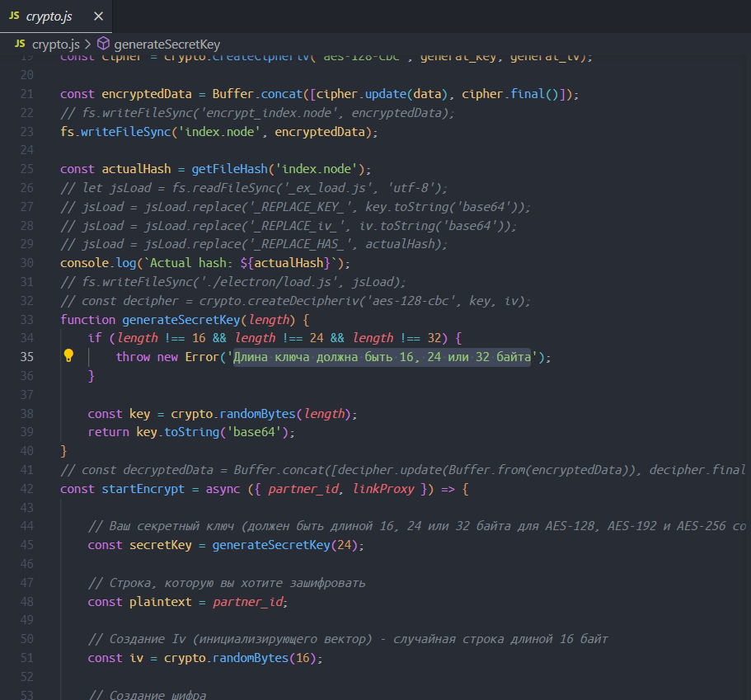Click the key variable declaration on line 38

pos(139,413)
